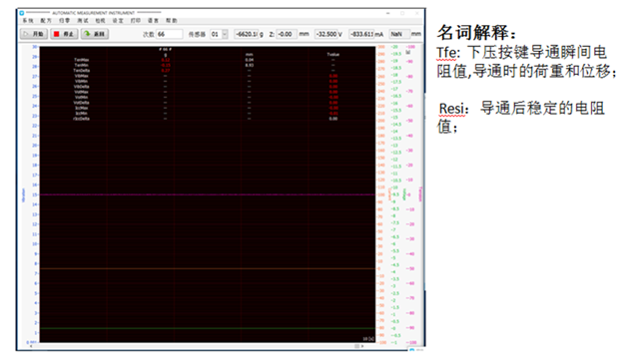
Task: Click the load readout field in grams
Action: 247,34
